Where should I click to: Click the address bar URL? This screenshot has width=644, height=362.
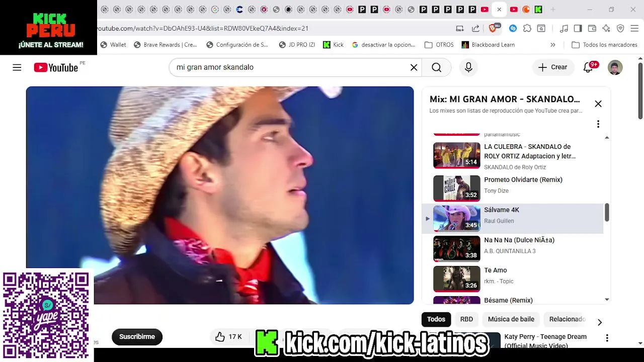202,29
